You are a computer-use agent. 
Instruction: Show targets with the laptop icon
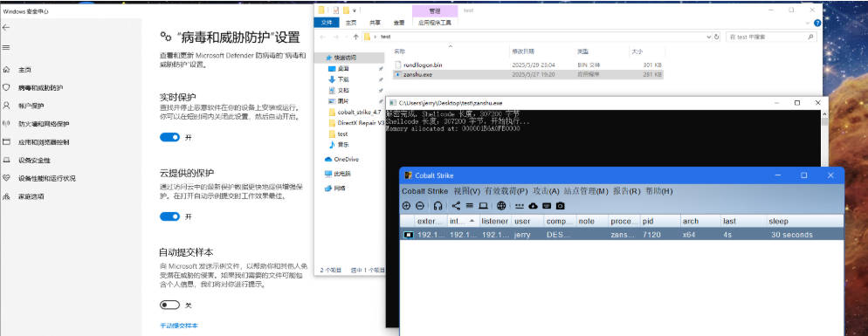[483, 206]
